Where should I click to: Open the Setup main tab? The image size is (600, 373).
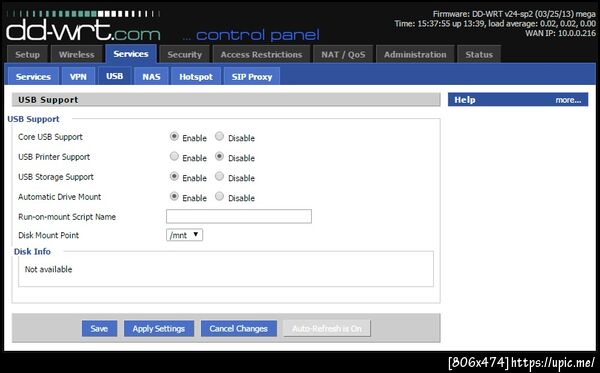(x=28, y=54)
